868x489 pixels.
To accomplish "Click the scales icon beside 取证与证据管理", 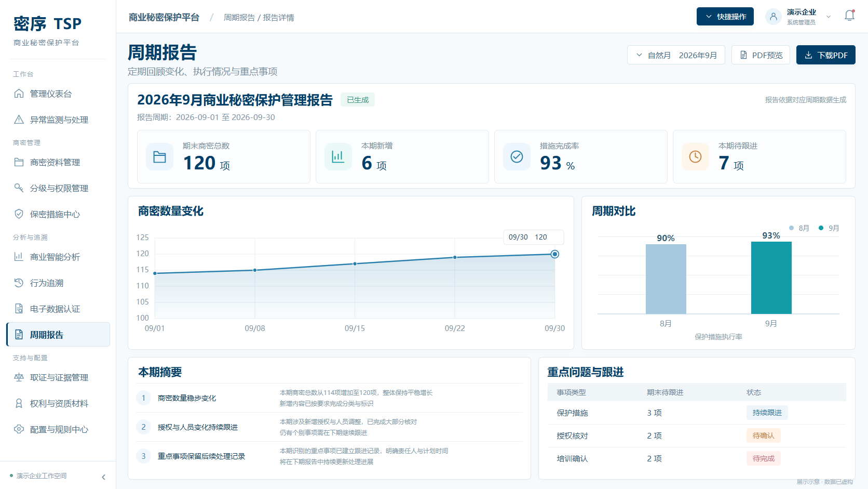I will pos(19,377).
